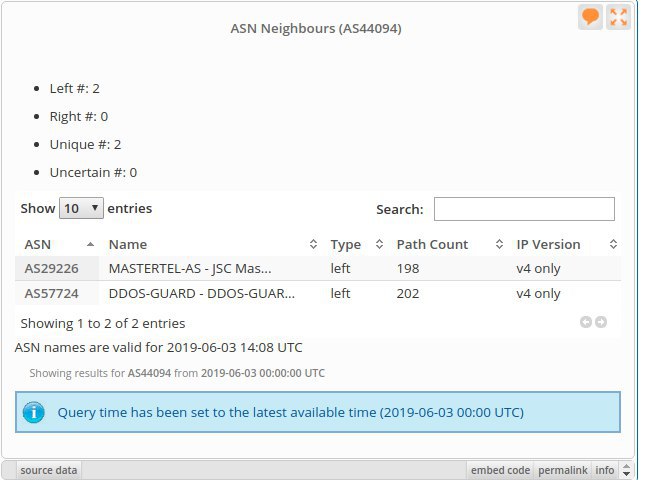Select the AS29226 cell
This screenshot has width=647, height=480.
[x=57, y=269]
